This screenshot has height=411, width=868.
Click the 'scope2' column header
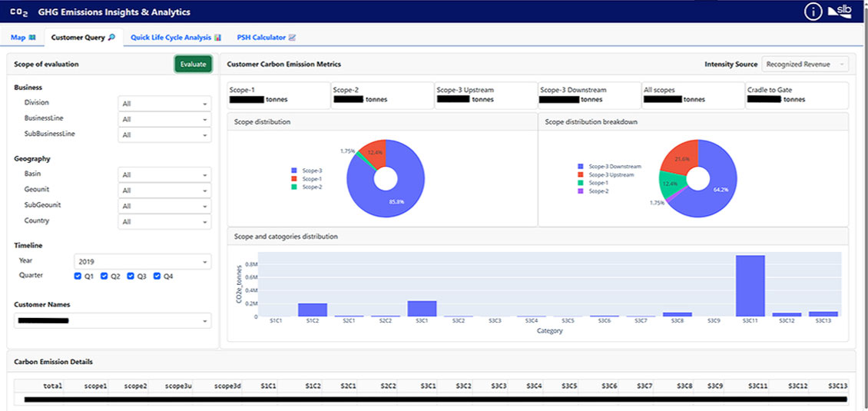(136, 386)
